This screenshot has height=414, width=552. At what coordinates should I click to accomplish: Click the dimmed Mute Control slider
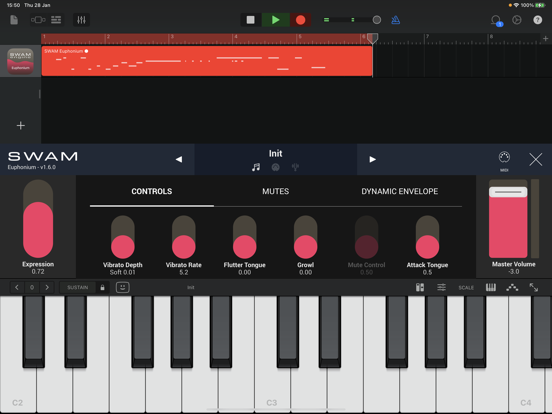pyautogui.click(x=366, y=237)
